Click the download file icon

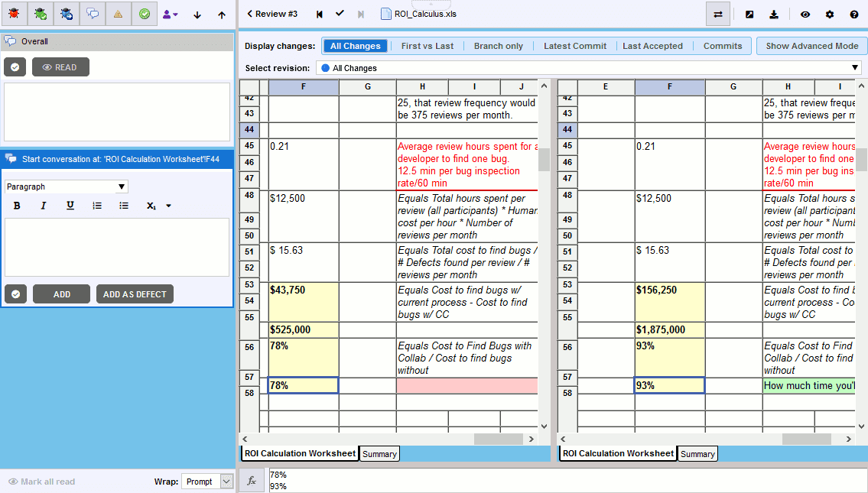click(774, 14)
